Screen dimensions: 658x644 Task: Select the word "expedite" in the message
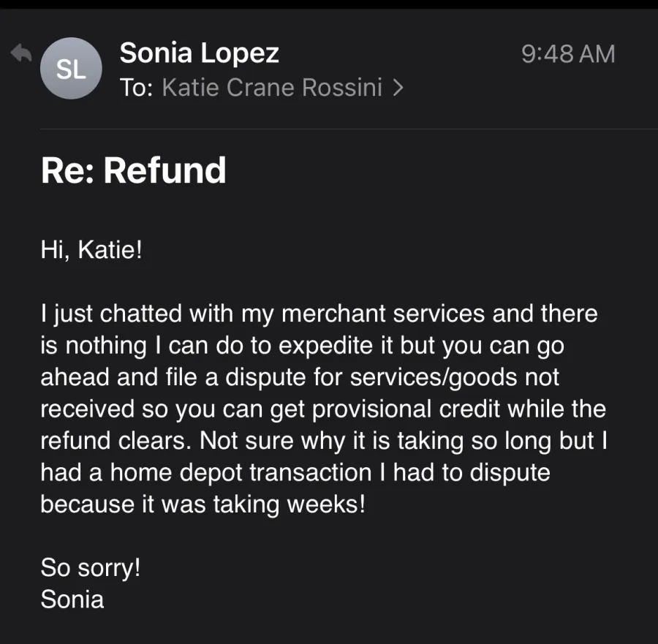point(325,345)
